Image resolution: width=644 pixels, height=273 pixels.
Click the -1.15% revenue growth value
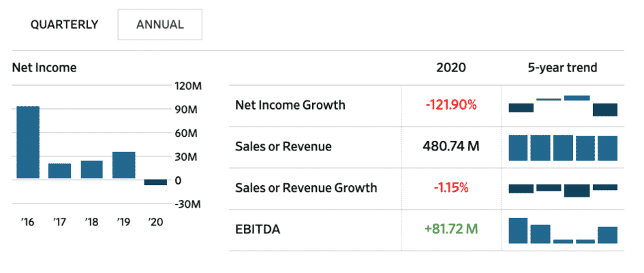[451, 187]
